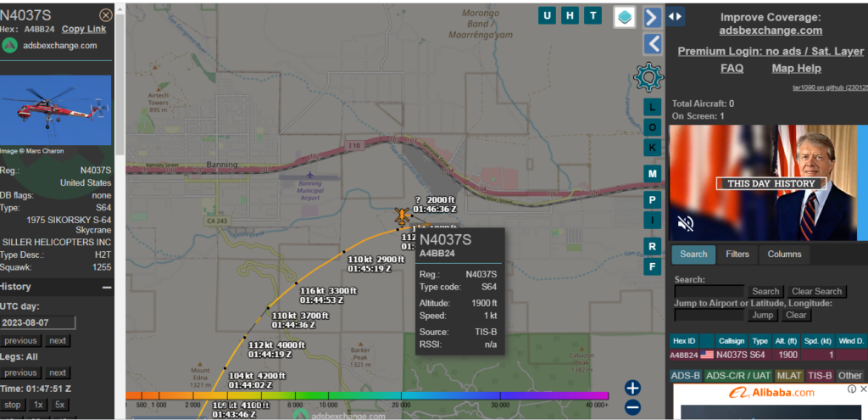Sort table by Alt. (ft) column
Image resolution: width=868 pixels, height=420 pixels.
pos(786,341)
